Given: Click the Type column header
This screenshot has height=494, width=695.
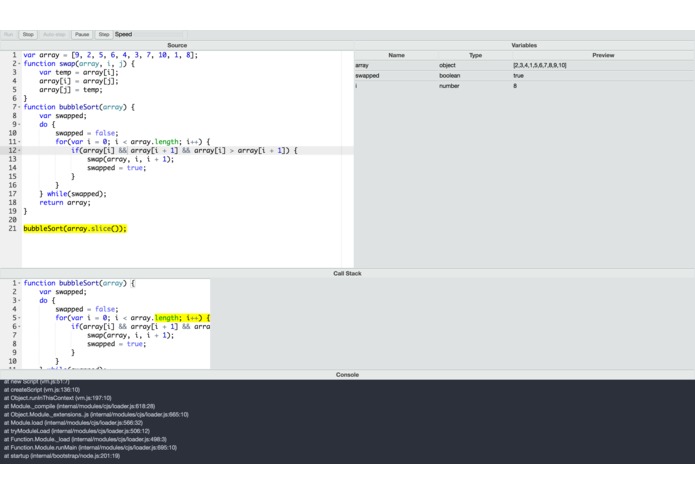Looking at the screenshot, I should 475,55.
